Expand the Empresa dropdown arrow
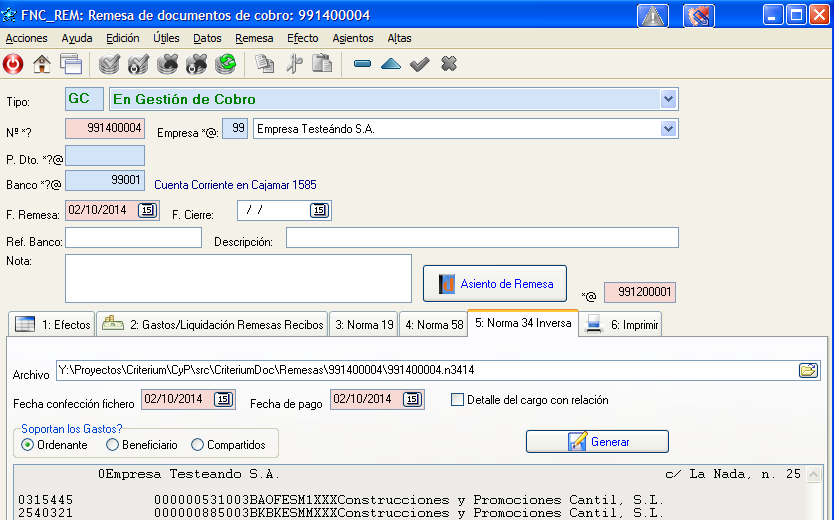834x520 pixels. (668, 129)
